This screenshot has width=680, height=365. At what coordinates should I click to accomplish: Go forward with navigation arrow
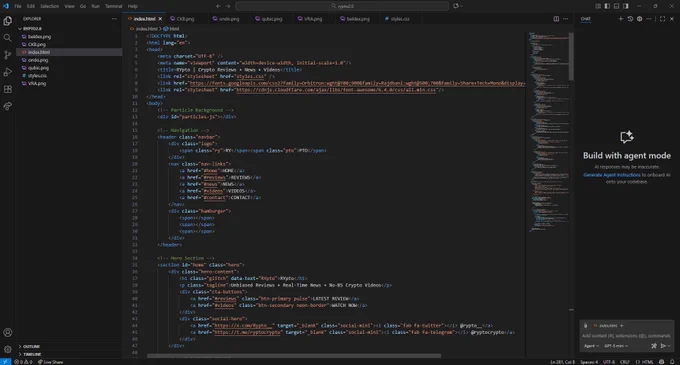click(228, 6)
